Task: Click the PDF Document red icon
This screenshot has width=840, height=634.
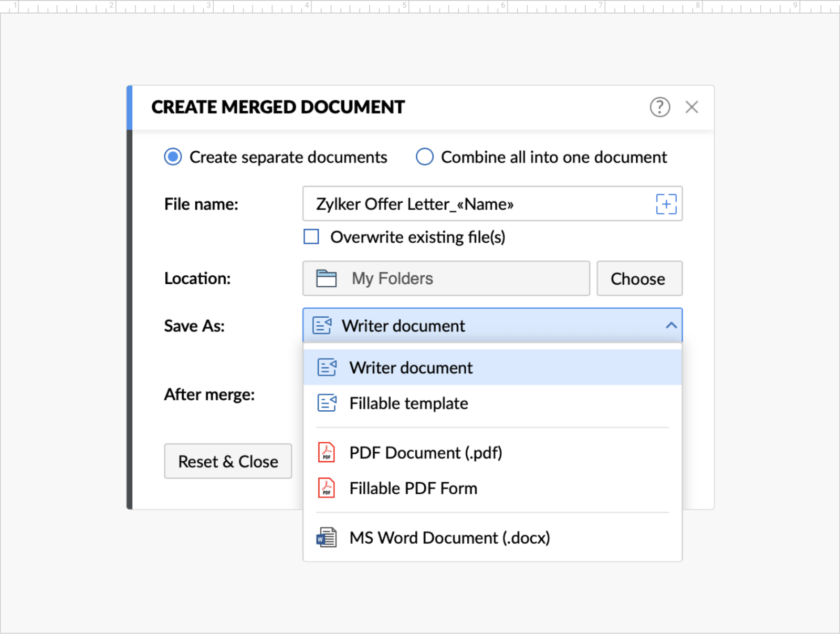Action: point(326,452)
